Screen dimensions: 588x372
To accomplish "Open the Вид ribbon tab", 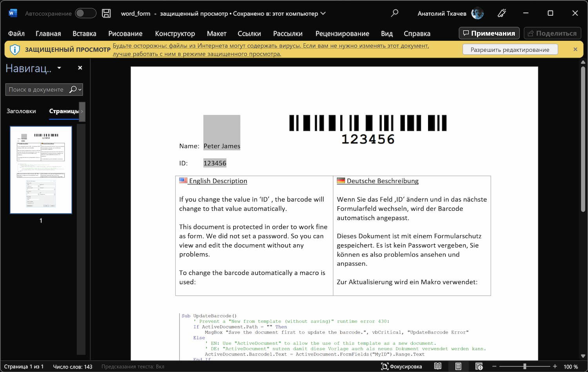I will [387, 33].
